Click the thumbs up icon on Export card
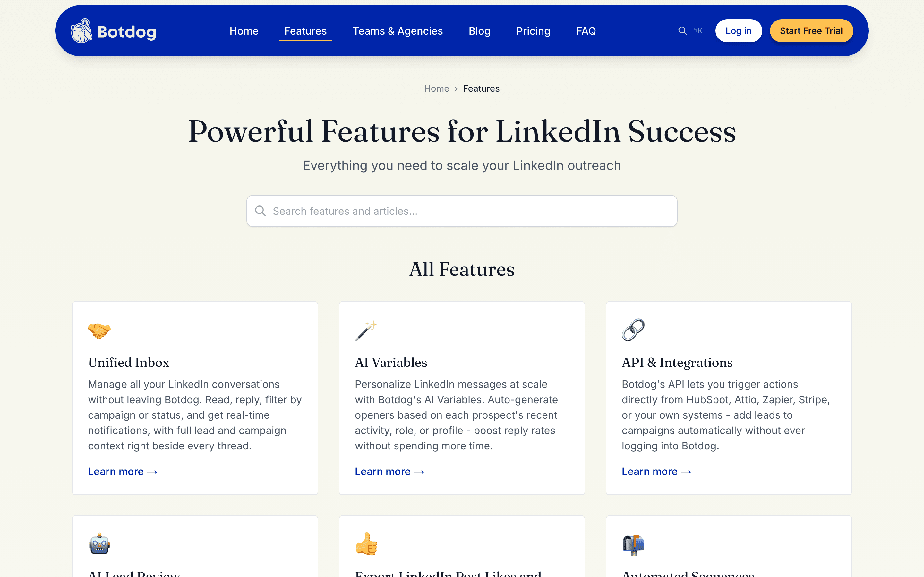Viewport: 924px width, 577px height. (x=366, y=544)
